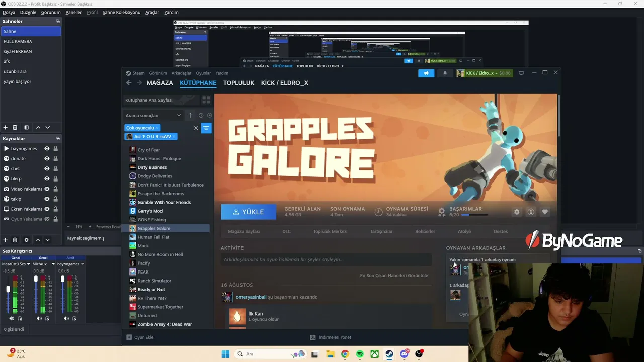Image resolution: width=644 pixels, height=362 pixels.
Task: Go to Steam MAĞAZA tab
Action: tap(160, 83)
